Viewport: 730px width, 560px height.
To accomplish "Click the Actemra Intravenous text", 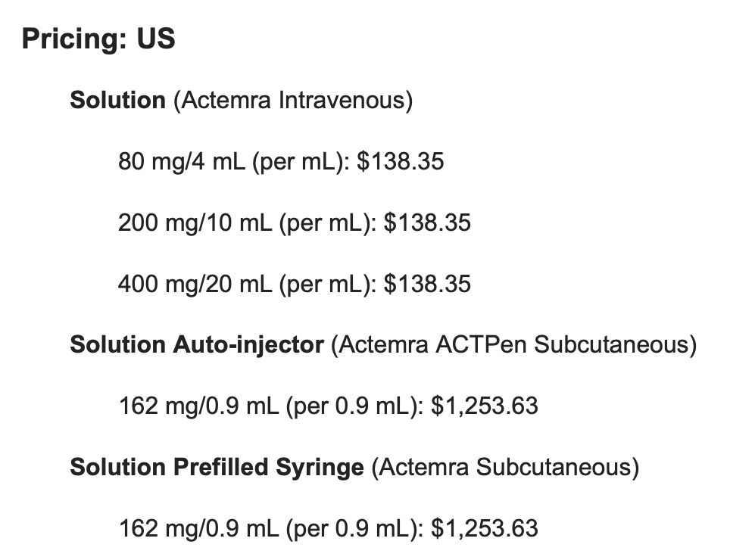I will click(x=293, y=101).
